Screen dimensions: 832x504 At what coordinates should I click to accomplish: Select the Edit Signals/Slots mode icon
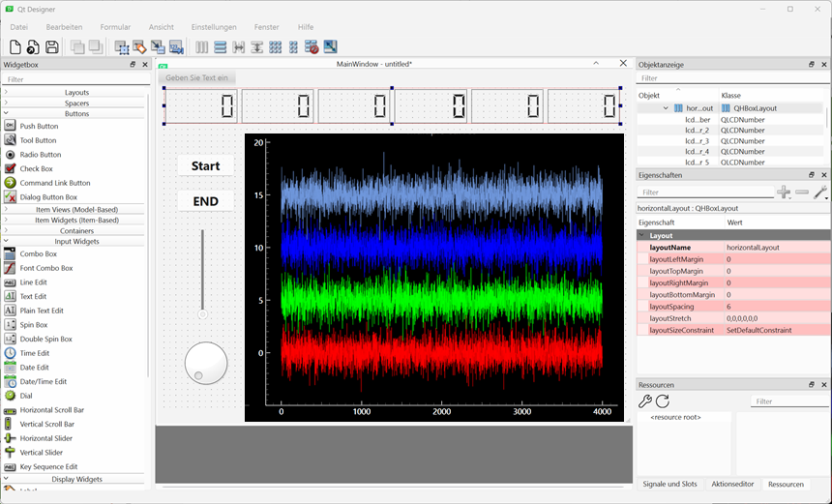pyautogui.click(x=139, y=47)
